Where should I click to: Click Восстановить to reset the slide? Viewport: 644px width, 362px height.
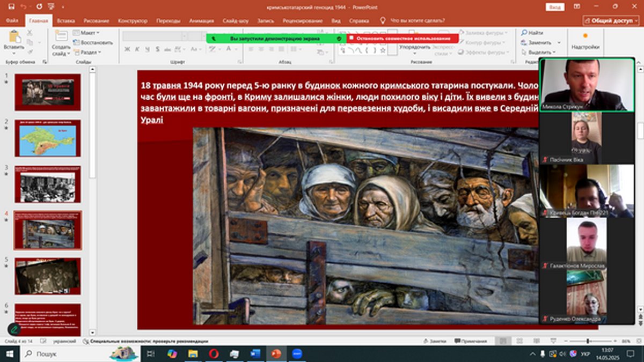click(92, 42)
